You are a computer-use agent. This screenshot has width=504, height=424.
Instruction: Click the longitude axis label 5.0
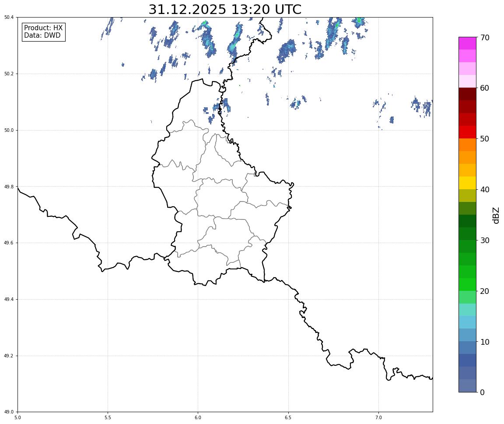click(x=17, y=417)
